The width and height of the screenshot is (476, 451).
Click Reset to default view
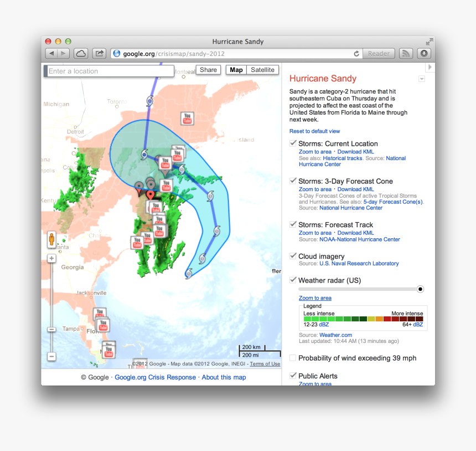coord(314,131)
